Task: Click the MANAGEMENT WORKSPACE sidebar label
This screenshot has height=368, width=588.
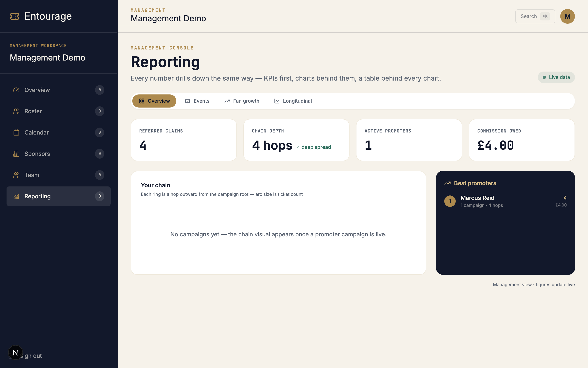Action: point(38,46)
